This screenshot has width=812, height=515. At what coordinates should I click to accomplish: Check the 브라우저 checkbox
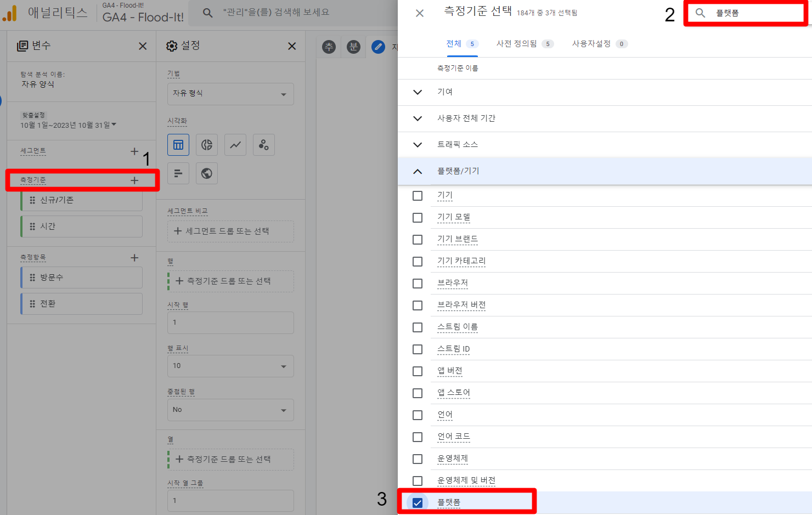418,284
